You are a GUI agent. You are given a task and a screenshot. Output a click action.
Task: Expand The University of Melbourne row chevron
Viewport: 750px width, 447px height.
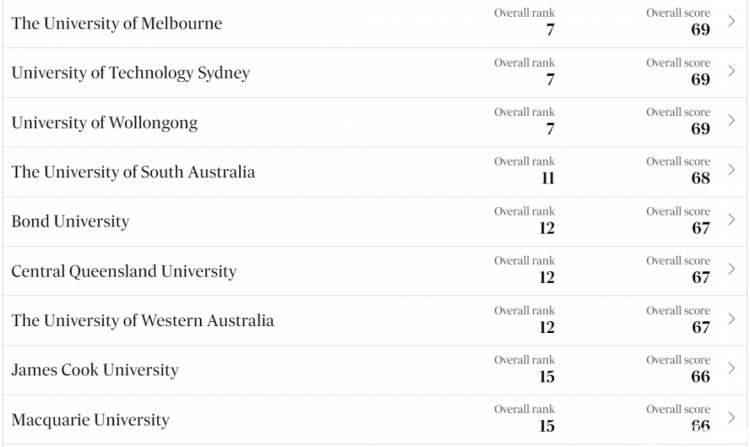[x=731, y=21]
